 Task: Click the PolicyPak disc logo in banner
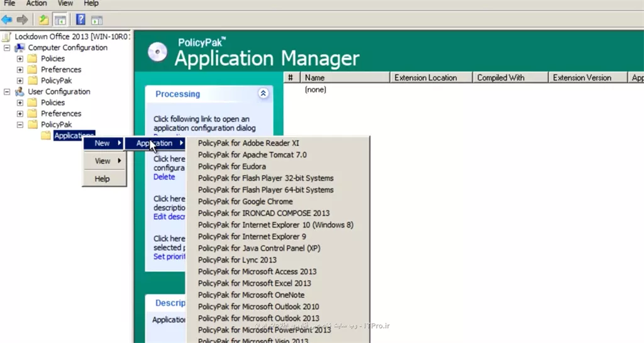coord(157,52)
